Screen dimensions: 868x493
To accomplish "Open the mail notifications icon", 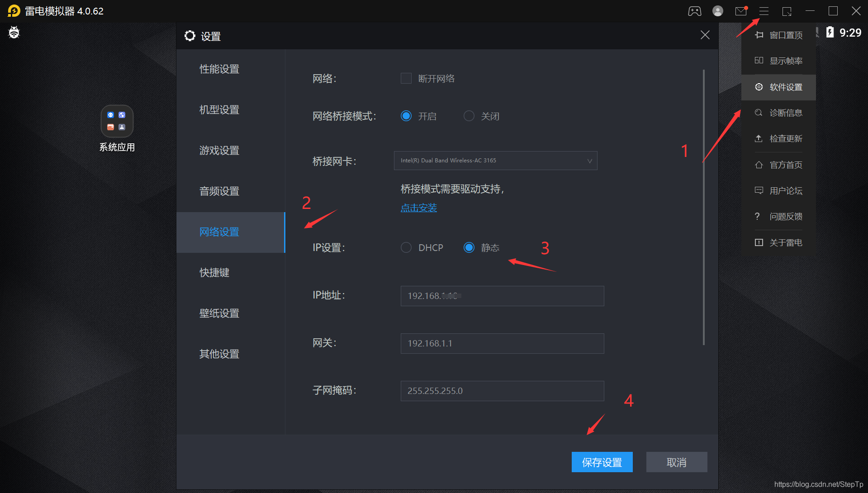I will pyautogui.click(x=741, y=11).
